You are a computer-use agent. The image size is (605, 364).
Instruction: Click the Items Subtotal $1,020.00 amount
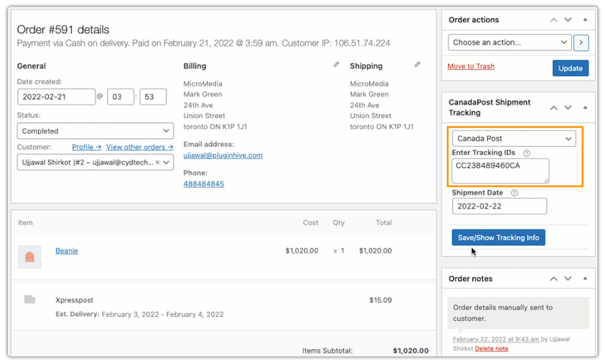click(411, 351)
